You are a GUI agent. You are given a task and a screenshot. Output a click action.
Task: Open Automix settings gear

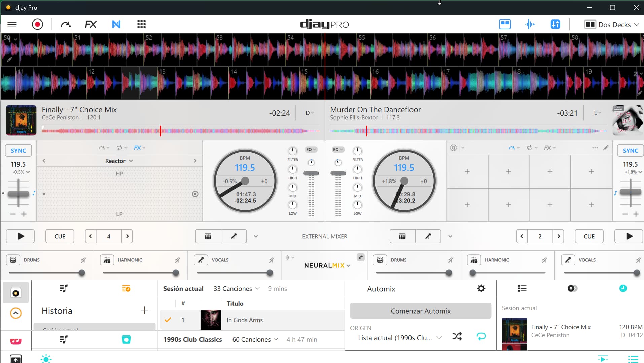[481, 289]
